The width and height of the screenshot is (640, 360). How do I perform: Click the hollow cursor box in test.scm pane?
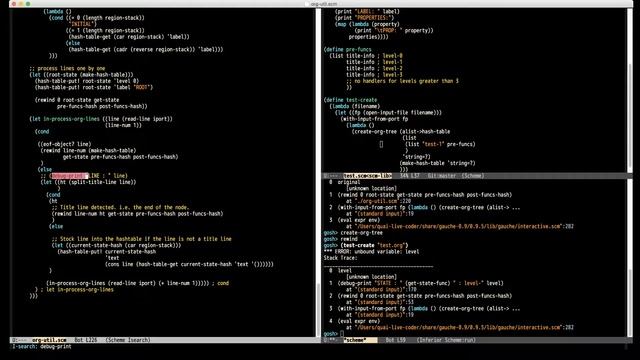pos(381,144)
